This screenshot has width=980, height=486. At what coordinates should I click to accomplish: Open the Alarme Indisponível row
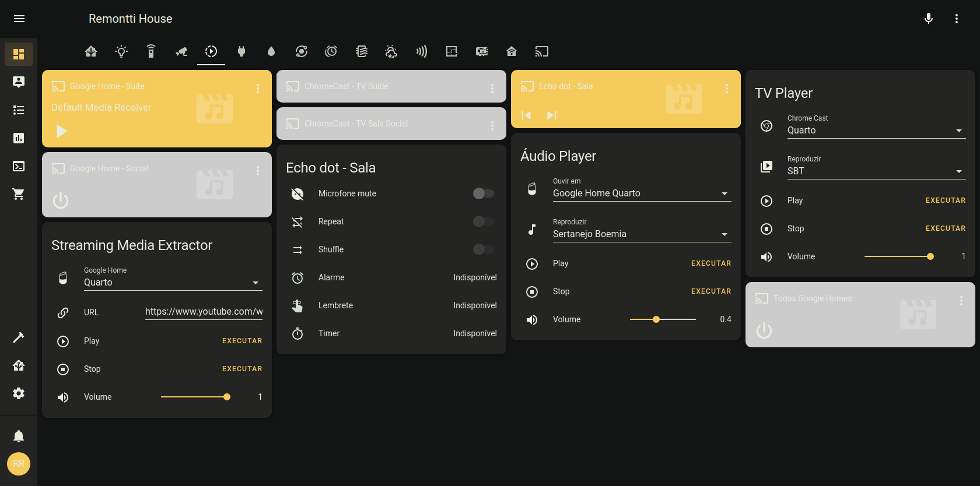click(391, 277)
